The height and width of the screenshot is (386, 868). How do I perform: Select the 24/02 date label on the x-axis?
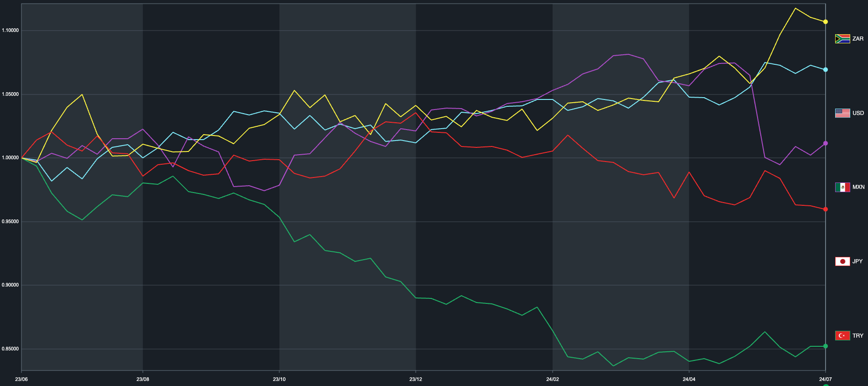[553, 379]
